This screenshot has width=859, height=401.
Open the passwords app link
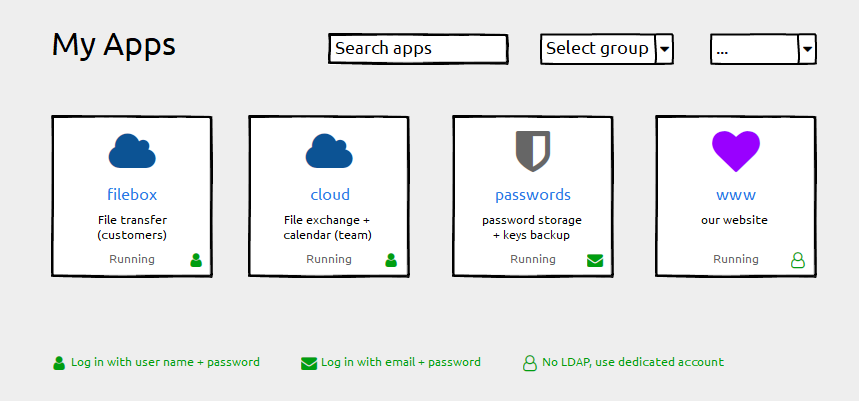coord(533,196)
